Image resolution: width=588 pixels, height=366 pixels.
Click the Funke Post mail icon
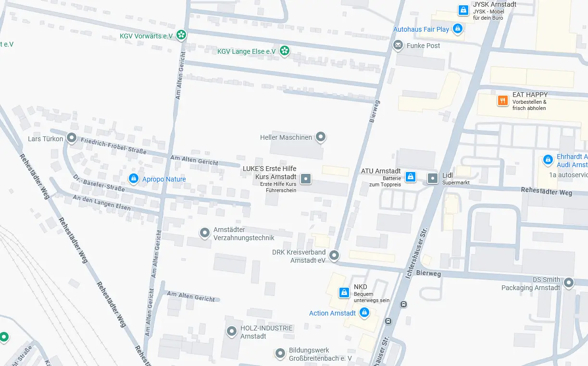click(398, 46)
